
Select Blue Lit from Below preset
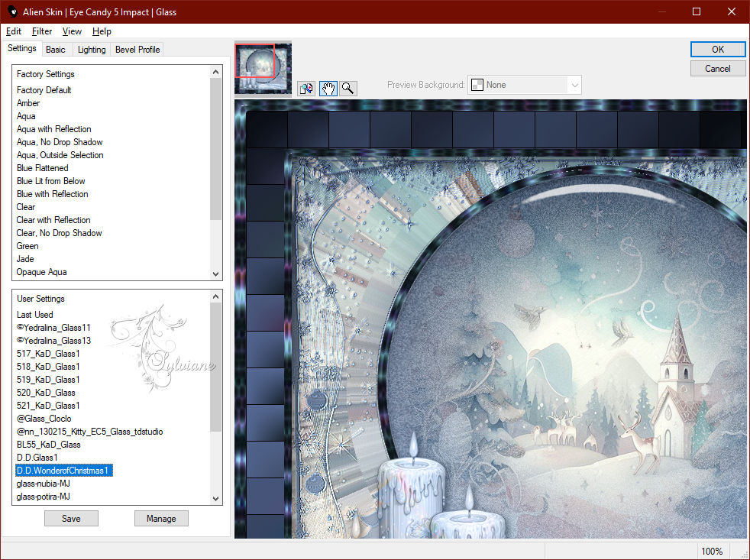[51, 180]
